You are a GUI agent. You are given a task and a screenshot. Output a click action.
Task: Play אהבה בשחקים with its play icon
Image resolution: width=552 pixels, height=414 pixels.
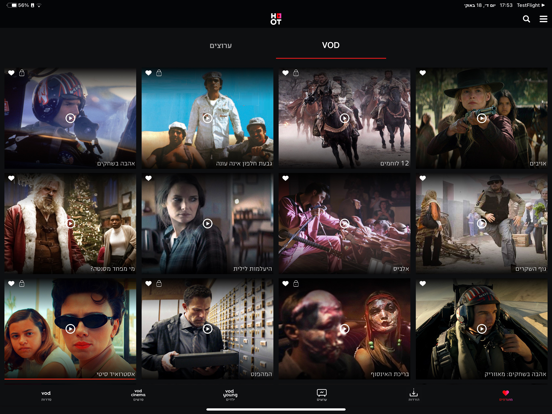70,118
